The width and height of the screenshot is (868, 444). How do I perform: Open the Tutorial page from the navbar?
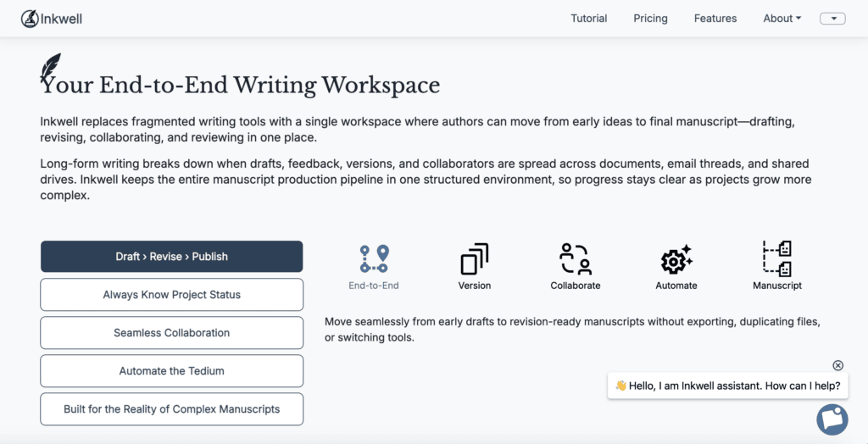[x=588, y=19]
